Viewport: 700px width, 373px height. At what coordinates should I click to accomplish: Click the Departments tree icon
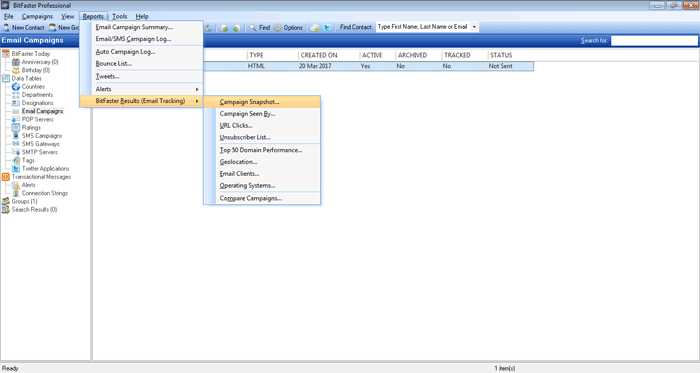coord(16,95)
